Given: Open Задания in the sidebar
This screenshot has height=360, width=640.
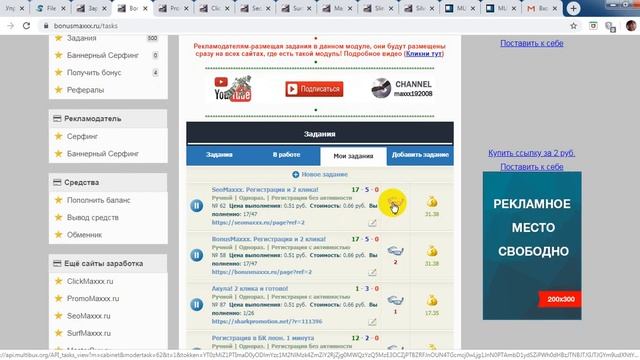Looking at the screenshot, I should [82, 38].
